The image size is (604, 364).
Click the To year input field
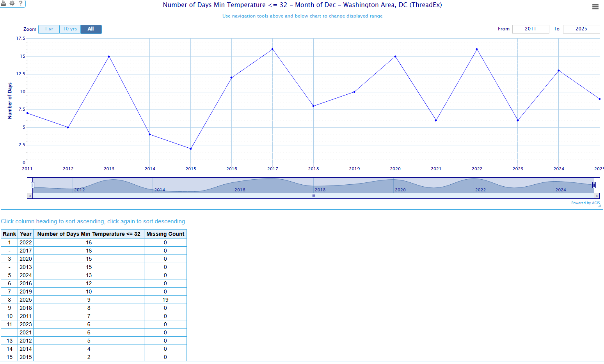[581, 29]
